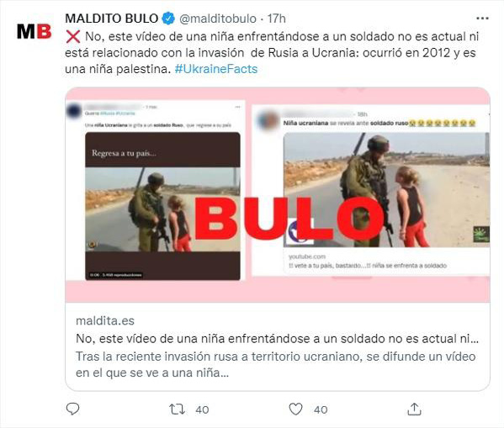Click the like count 40
This screenshot has width=504, height=428.
pos(321,410)
